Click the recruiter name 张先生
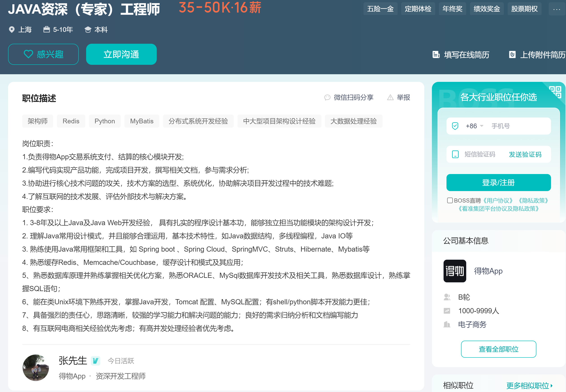The image size is (566, 392). point(73,361)
